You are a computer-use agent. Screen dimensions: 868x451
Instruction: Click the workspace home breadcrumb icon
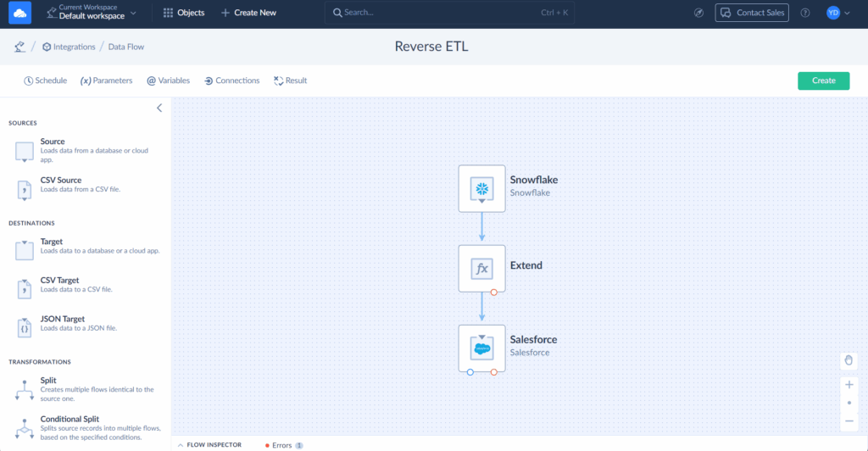click(x=20, y=47)
